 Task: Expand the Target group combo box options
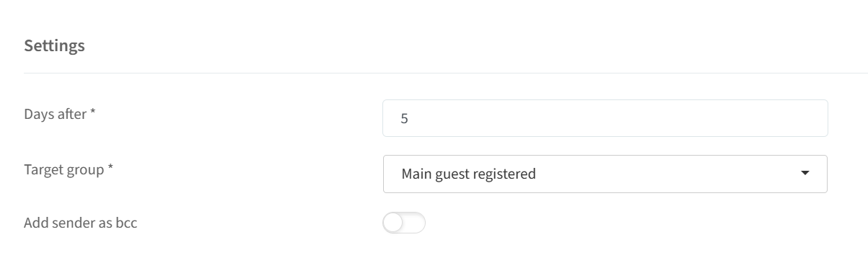(605, 174)
